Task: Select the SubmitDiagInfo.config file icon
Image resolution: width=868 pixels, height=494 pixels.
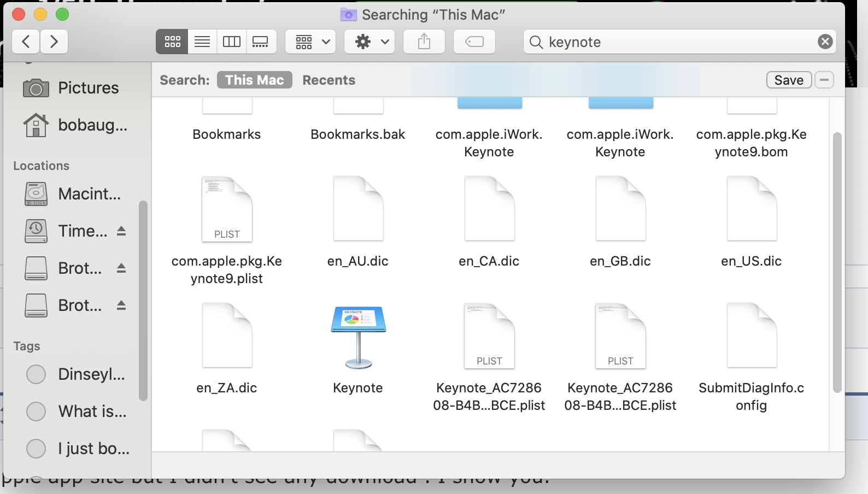Action: (x=752, y=336)
